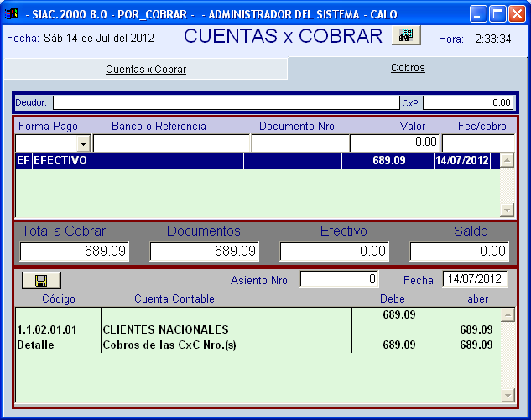Click the Total a Cobrar amount field
531x420 pixels.
click(x=75, y=251)
